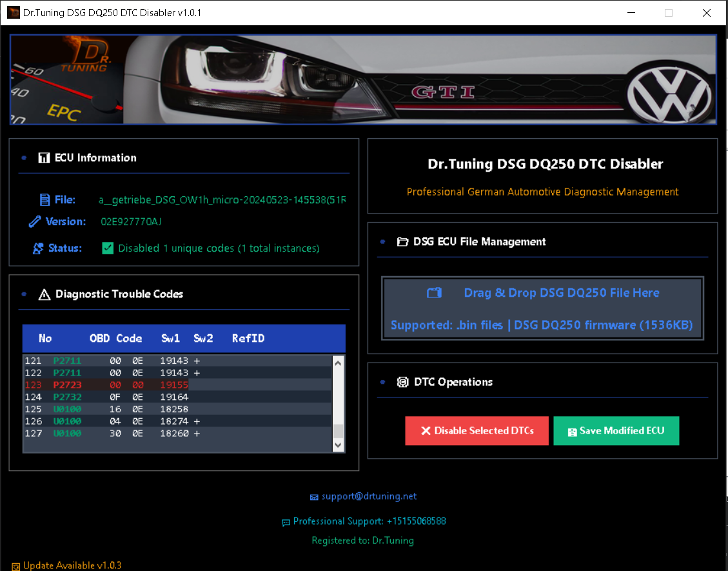The height and width of the screenshot is (571, 728).
Task: Minimize the DTC Disabler window
Action: tap(631, 12)
